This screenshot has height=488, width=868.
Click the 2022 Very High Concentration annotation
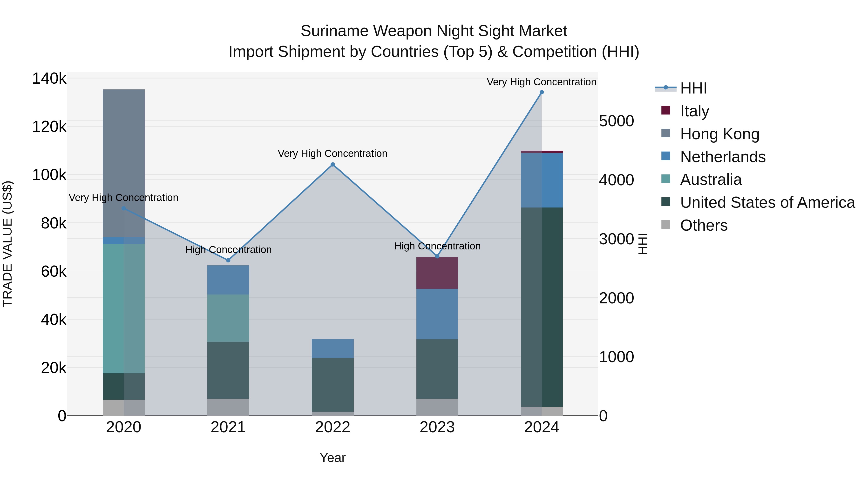(x=332, y=154)
